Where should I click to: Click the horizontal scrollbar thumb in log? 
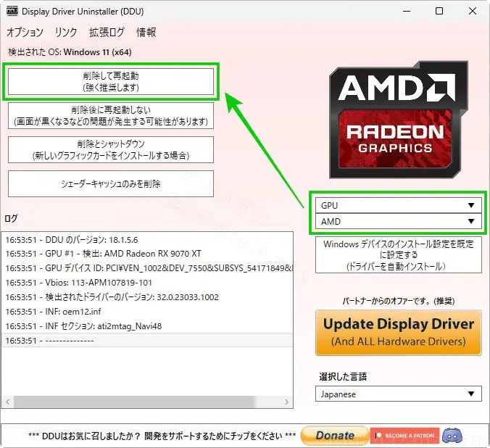pos(134,402)
